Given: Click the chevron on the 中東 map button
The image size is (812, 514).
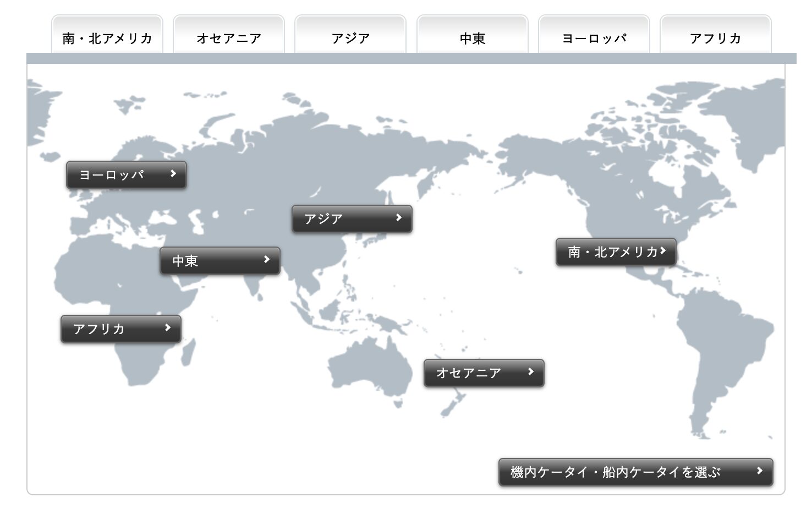Looking at the screenshot, I should (x=267, y=260).
